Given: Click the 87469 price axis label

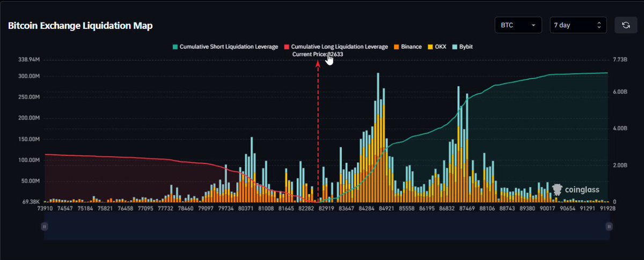Looking at the screenshot, I should click(466, 207).
